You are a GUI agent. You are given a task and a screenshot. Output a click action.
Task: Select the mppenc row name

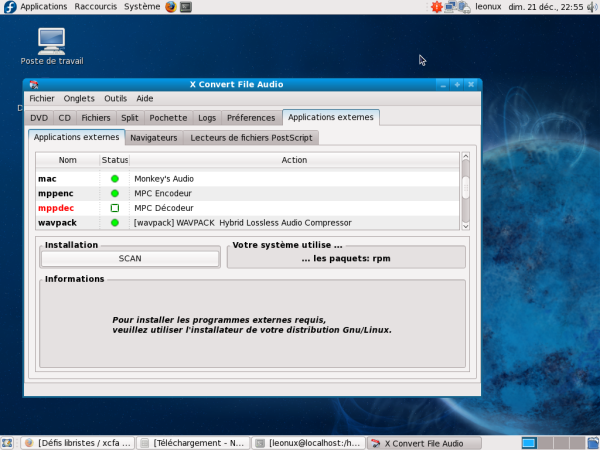pyautogui.click(x=55, y=194)
